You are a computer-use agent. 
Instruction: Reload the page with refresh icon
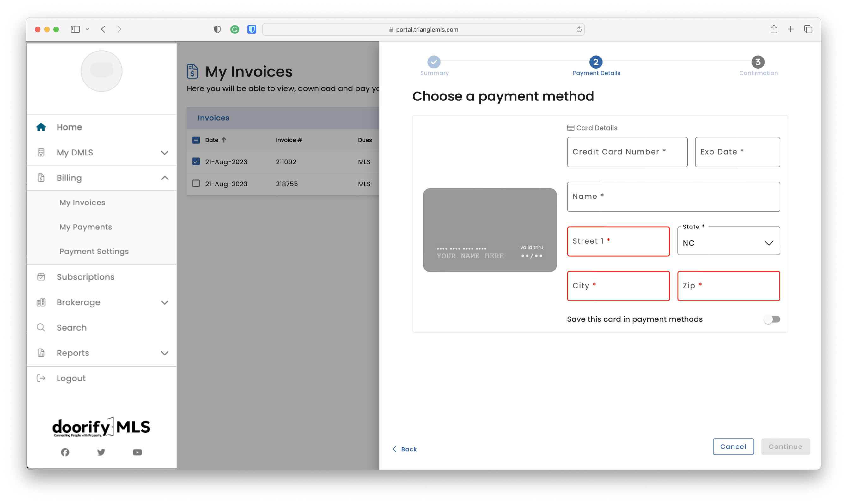pyautogui.click(x=579, y=29)
